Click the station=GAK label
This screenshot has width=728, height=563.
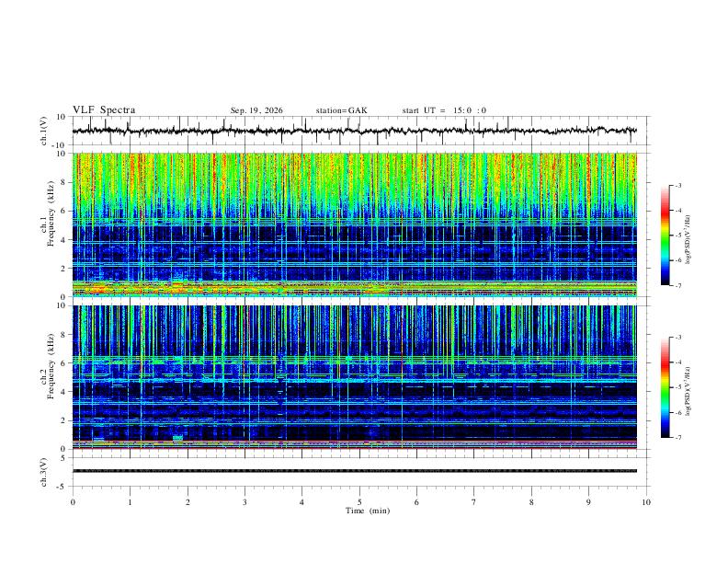pyautogui.click(x=341, y=110)
